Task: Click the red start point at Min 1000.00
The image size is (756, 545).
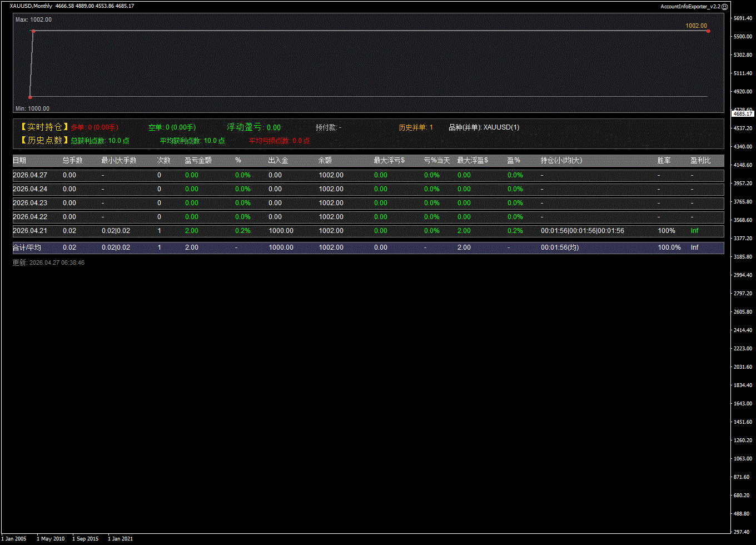Action: [x=30, y=97]
